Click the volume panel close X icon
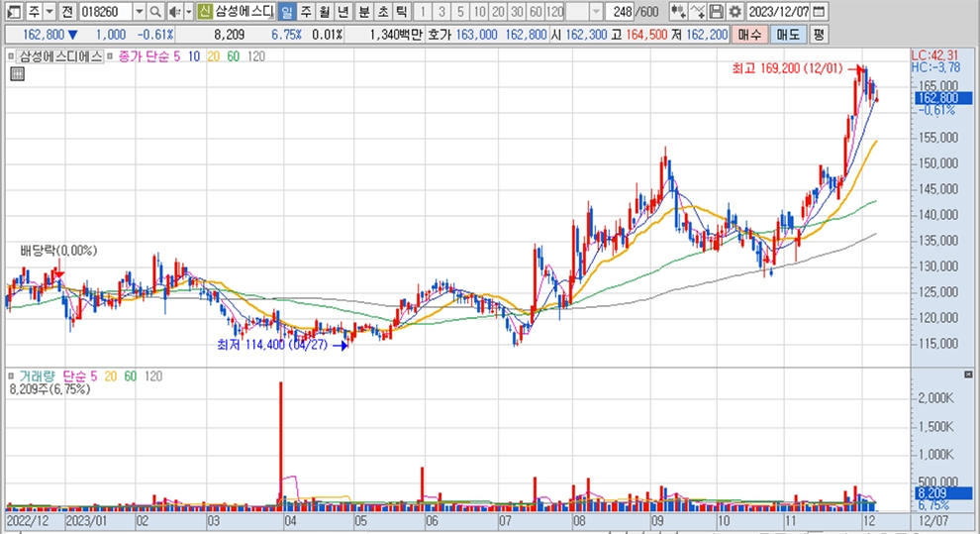The image size is (980, 534). 968,374
